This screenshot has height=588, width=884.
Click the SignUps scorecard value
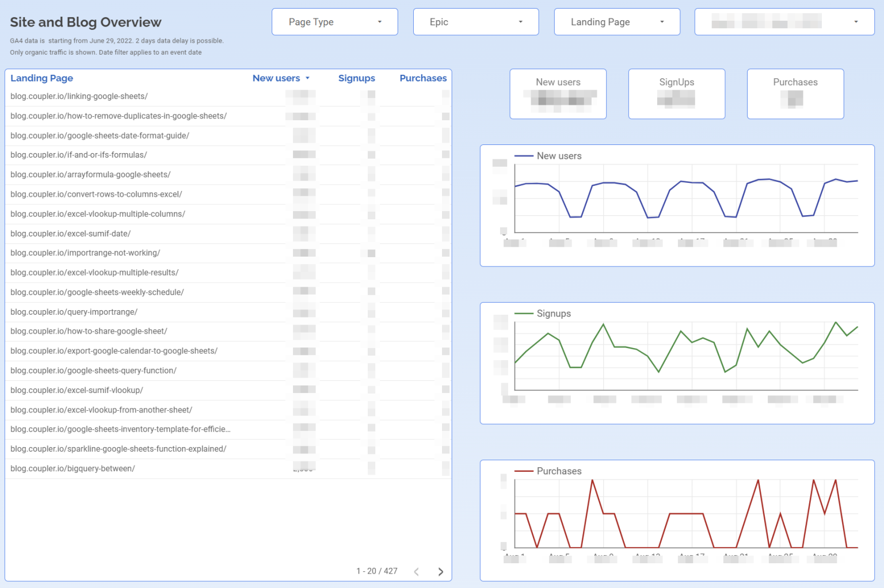(x=676, y=99)
